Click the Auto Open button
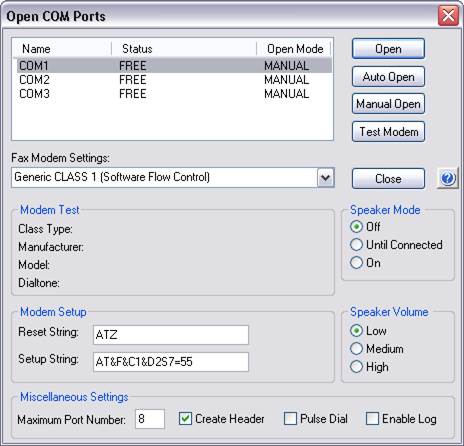This screenshot has width=464, height=446. click(x=388, y=77)
